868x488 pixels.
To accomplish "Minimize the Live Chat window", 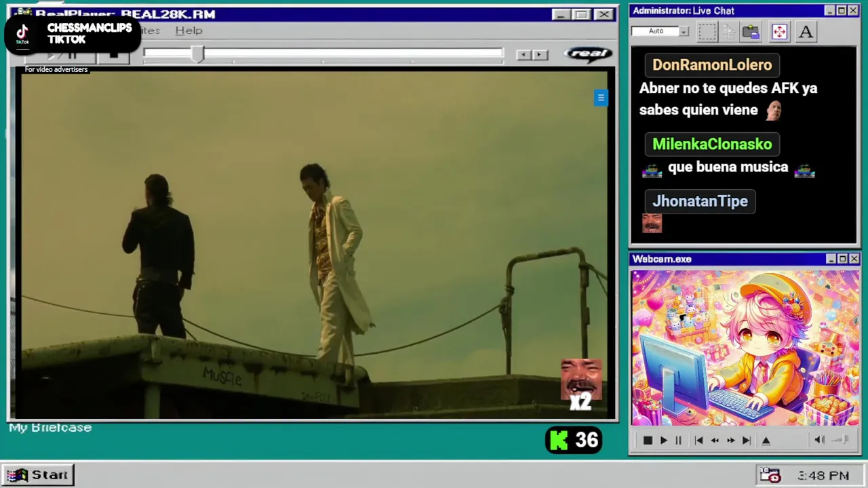I will click(x=830, y=11).
